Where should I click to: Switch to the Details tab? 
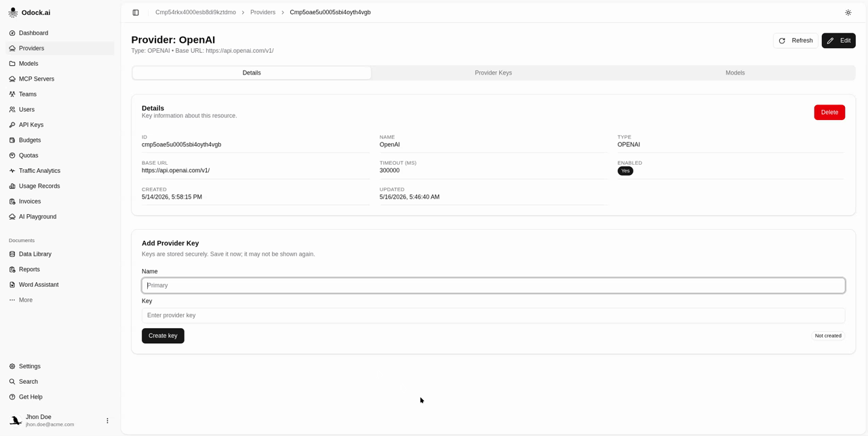[252, 73]
